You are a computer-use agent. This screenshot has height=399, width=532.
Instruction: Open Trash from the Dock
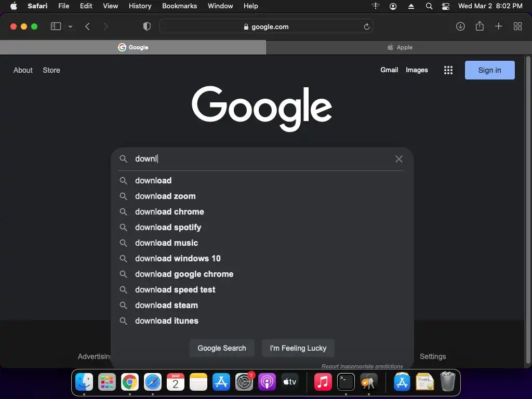click(447, 382)
